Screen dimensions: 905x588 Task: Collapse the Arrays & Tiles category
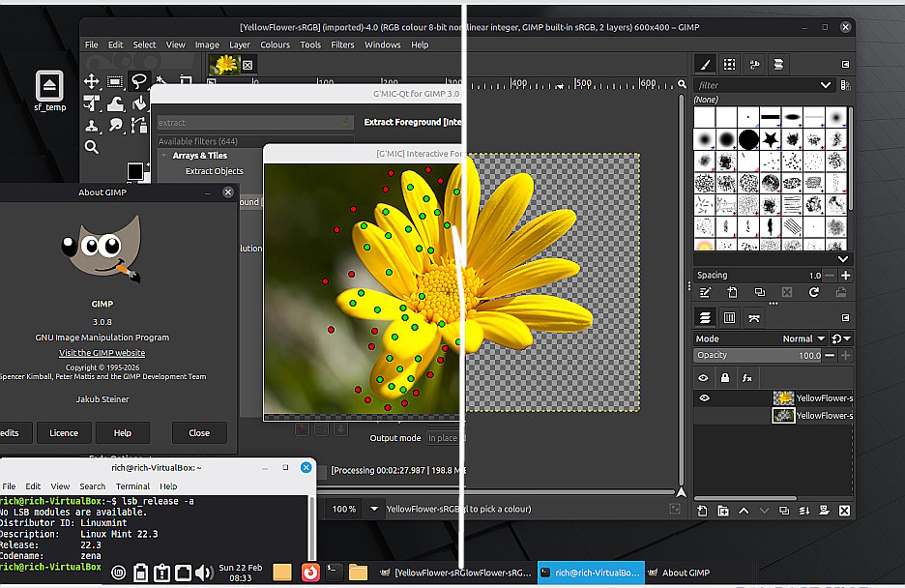click(164, 155)
